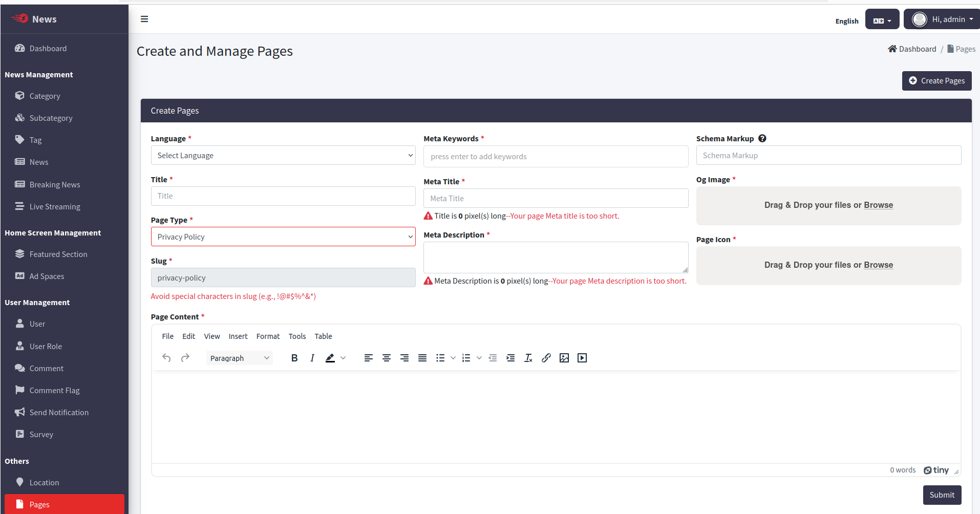
Task: Click the undo arrow in editor
Action: point(166,358)
